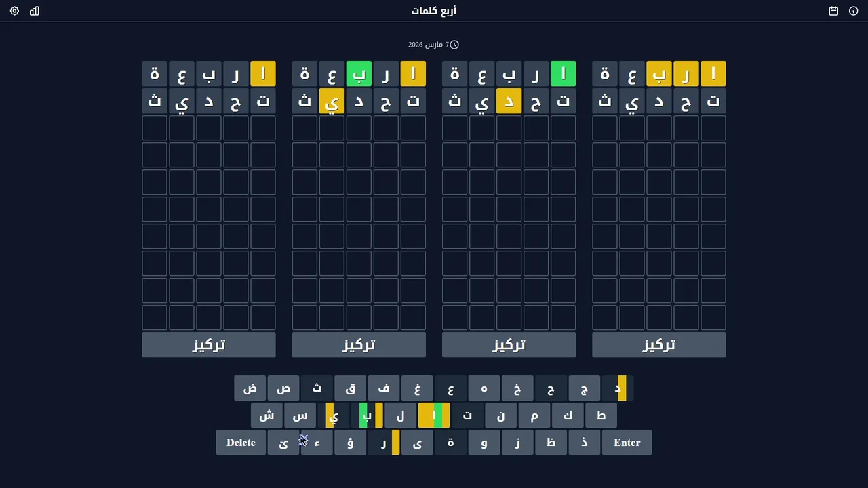Tap the ك key
The height and width of the screenshot is (488, 868).
568,415
